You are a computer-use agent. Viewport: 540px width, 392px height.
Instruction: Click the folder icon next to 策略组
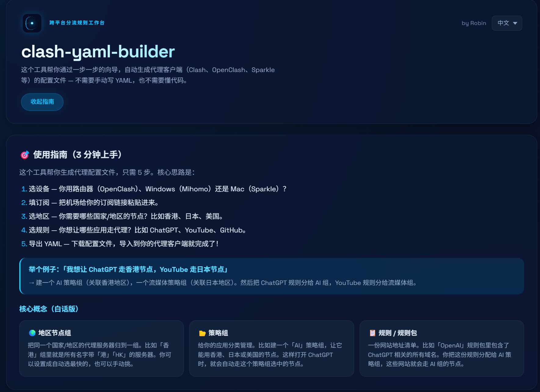[202, 333]
